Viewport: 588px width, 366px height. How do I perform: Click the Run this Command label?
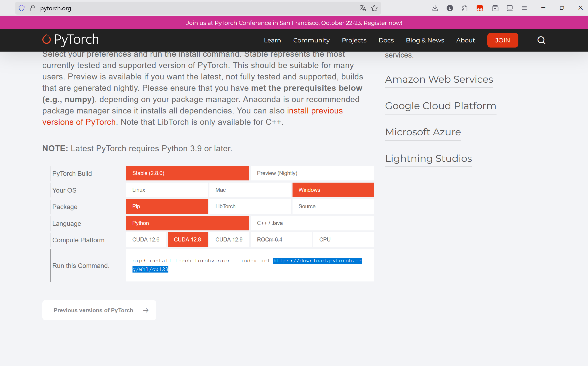pyautogui.click(x=81, y=266)
